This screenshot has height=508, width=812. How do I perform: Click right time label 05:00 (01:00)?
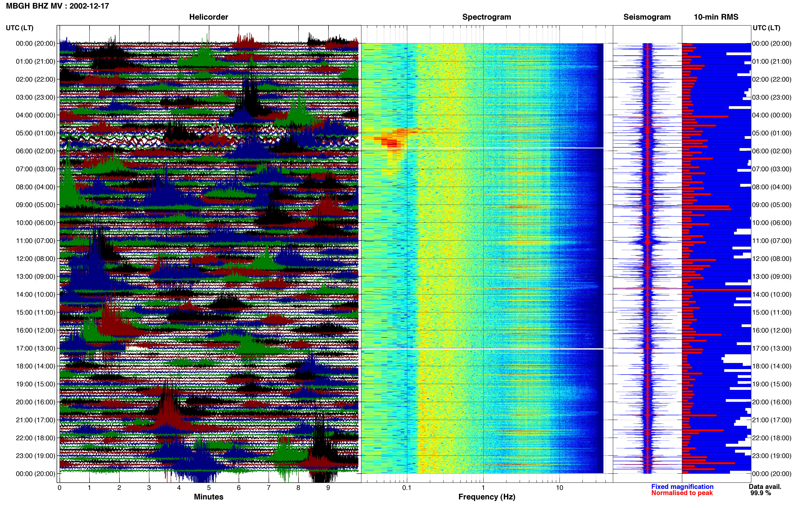772,133
